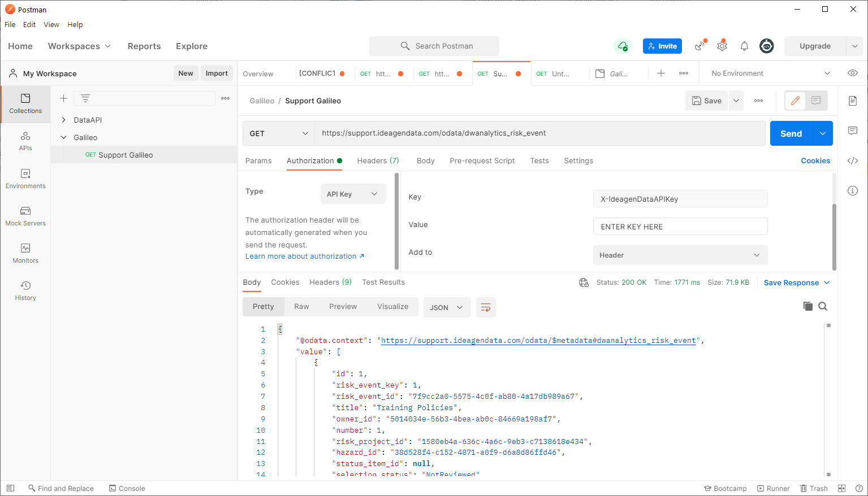Screen dimensions: 868x496
Task: Switch to the Params tab
Action: pos(258,160)
